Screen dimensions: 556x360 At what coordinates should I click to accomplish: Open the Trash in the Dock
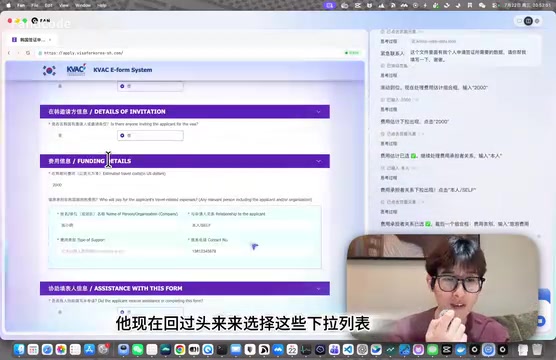coord(538,350)
